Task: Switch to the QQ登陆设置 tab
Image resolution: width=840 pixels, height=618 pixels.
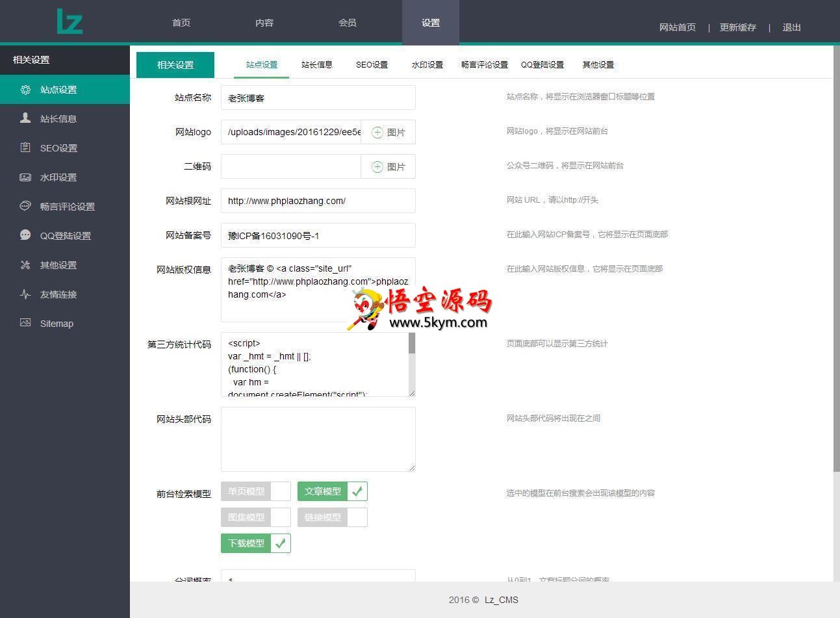Action: (x=542, y=65)
